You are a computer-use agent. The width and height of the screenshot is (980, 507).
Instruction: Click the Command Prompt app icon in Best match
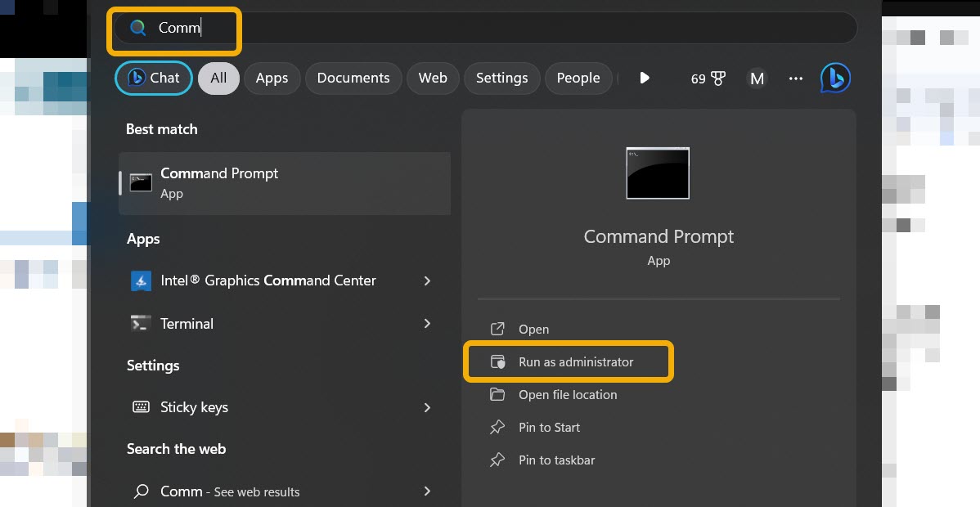pyautogui.click(x=141, y=182)
